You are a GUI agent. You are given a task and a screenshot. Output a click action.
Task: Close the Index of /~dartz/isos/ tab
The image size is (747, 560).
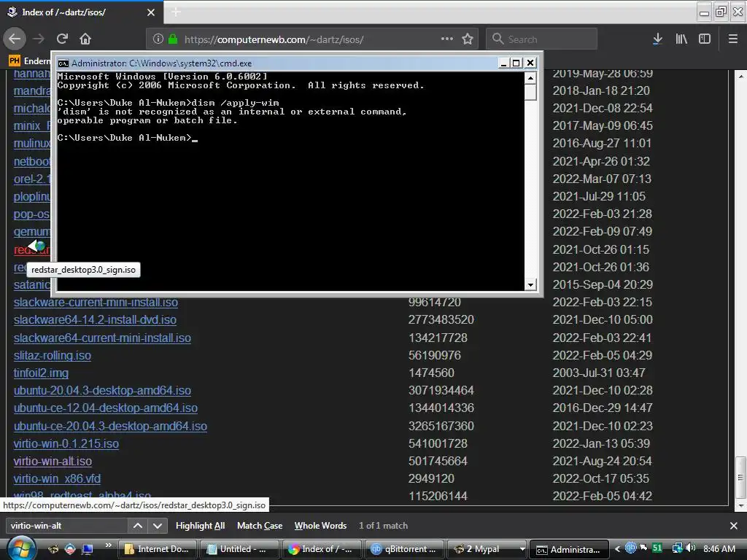pos(151,12)
